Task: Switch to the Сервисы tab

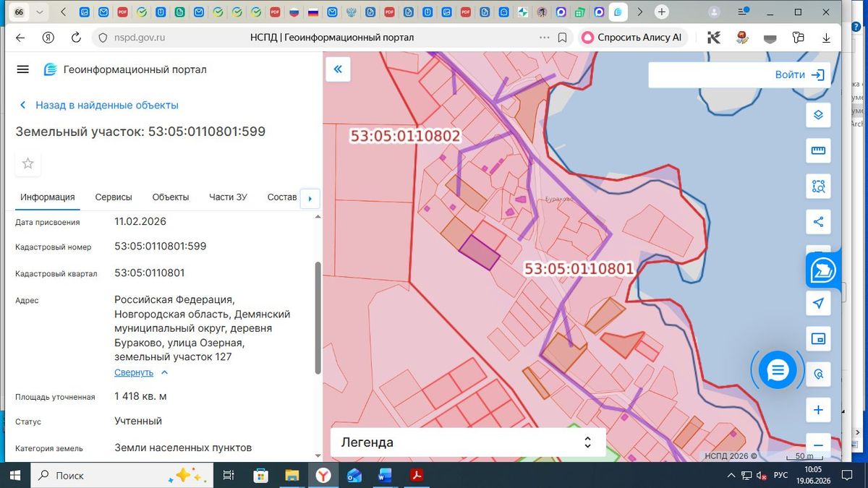Action: [x=114, y=197]
